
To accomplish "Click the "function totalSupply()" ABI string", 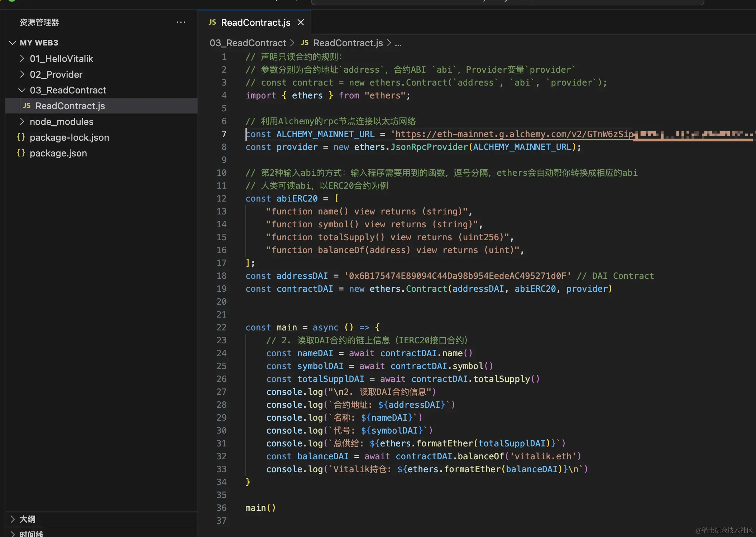I will (387, 237).
